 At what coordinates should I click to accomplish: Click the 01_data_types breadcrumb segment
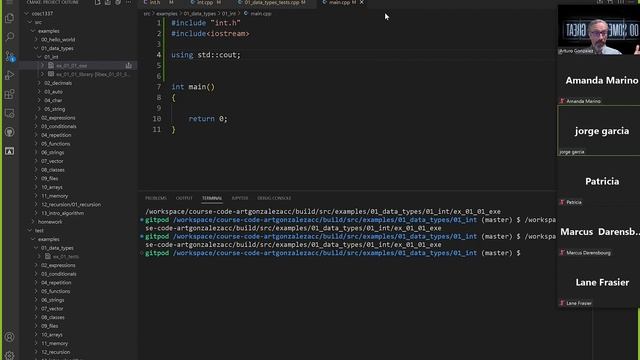coord(200,13)
